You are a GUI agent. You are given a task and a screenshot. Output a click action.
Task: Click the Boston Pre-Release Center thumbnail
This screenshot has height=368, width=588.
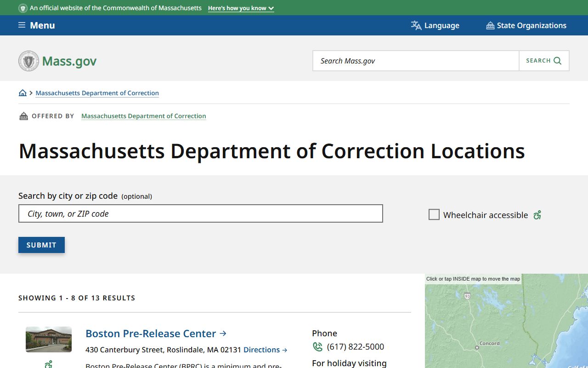click(x=49, y=339)
